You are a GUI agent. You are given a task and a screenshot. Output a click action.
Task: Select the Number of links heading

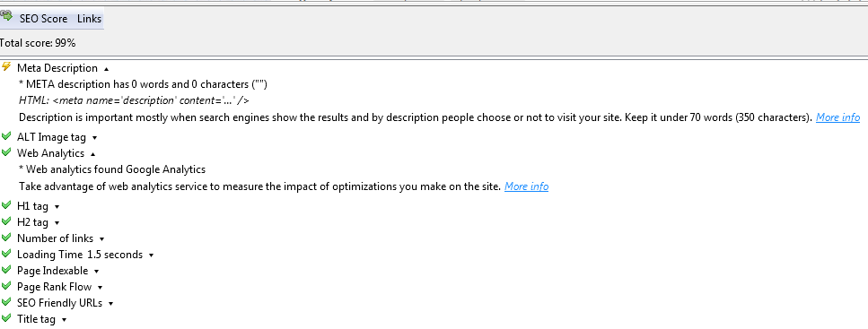[x=56, y=238]
